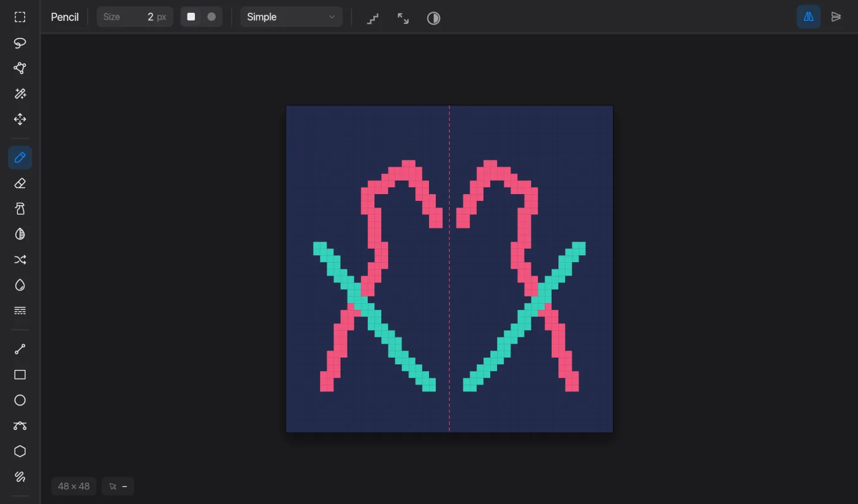
Task: Switch to the move tool
Action: pyautogui.click(x=20, y=119)
